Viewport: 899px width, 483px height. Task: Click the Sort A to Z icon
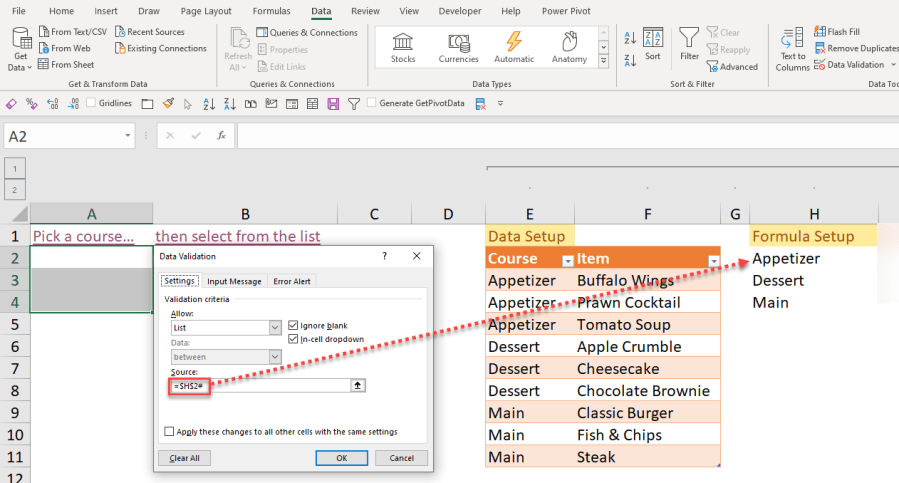pos(630,37)
